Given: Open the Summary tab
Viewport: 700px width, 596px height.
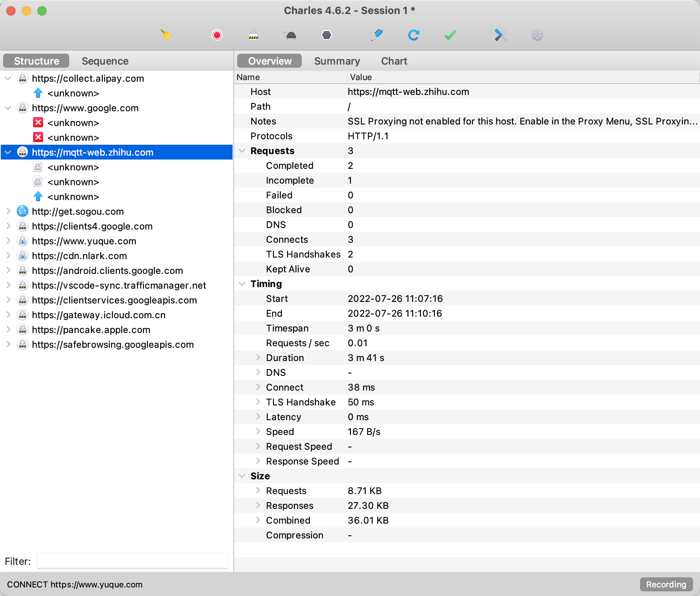Looking at the screenshot, I should click(x=337, y=61).
